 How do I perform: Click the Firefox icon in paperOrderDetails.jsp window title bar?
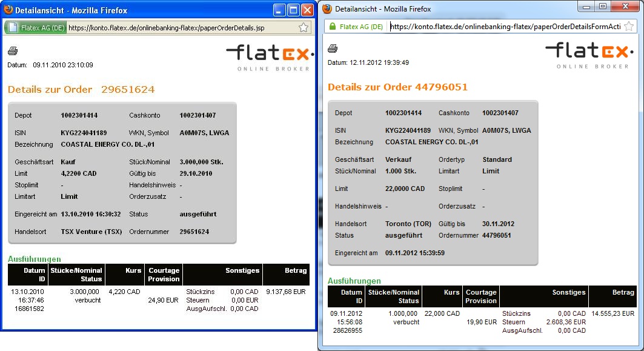pos(8,10)
